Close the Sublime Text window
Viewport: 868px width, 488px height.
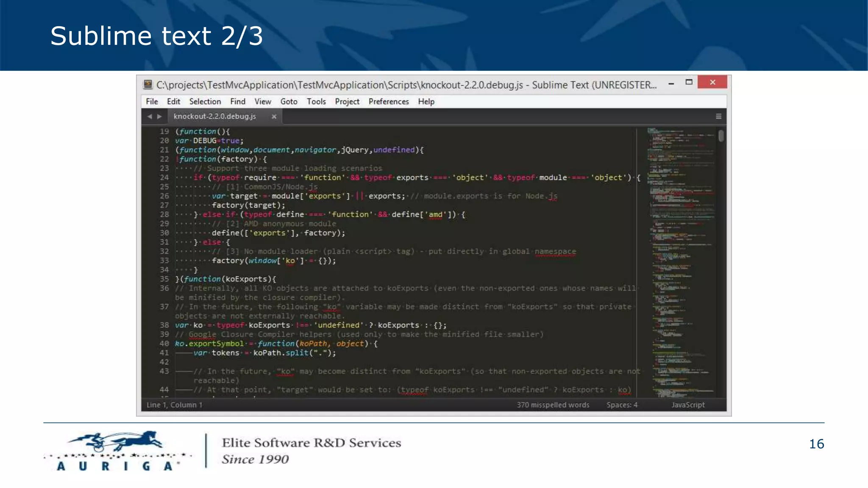pos(712,82)
